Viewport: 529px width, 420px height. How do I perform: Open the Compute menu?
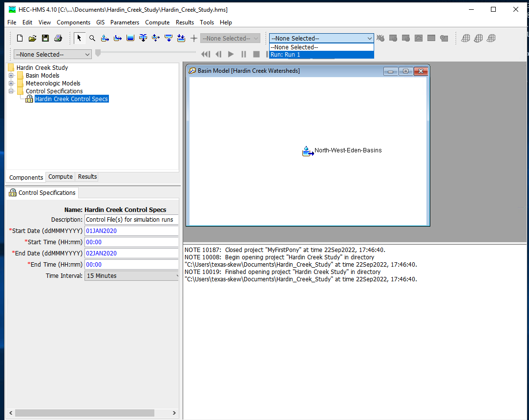click(157, 22)
